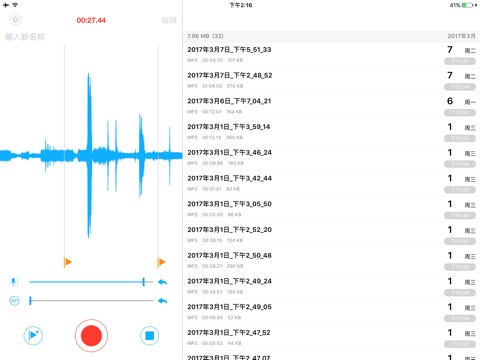Screen dimensions: 480x360
Task: Open recording 2017年3月1日_下午3_46_24
Action: 332,158
